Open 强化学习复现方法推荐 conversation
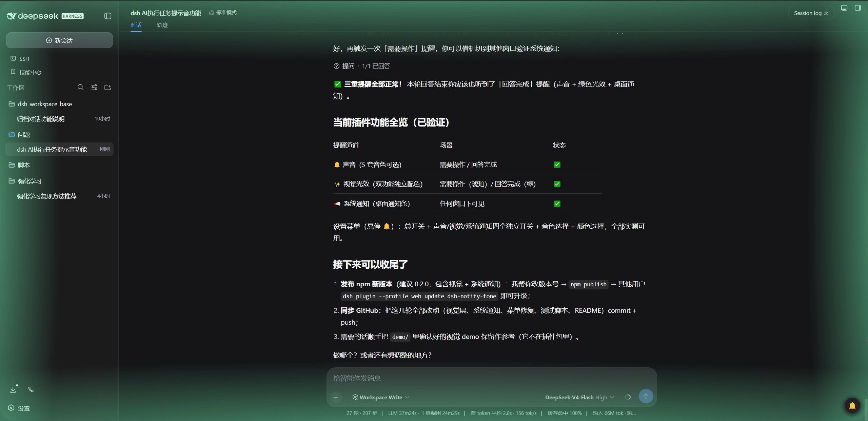This screenshot has height=421, width=868. (x=59, y=196)
